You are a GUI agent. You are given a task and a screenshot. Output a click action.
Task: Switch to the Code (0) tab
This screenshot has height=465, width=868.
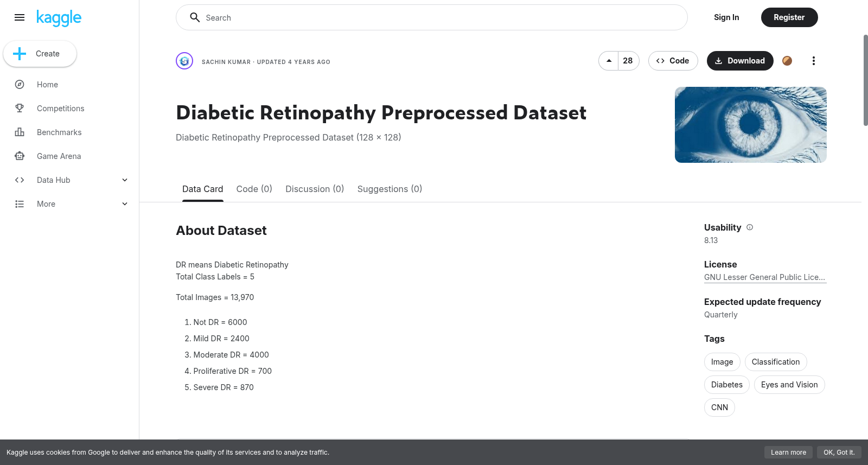254,189
